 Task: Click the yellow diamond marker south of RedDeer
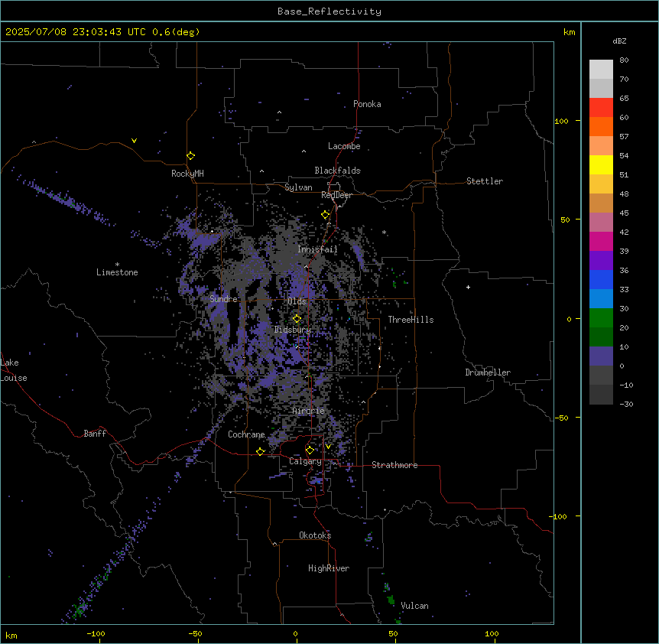[326, 215]
